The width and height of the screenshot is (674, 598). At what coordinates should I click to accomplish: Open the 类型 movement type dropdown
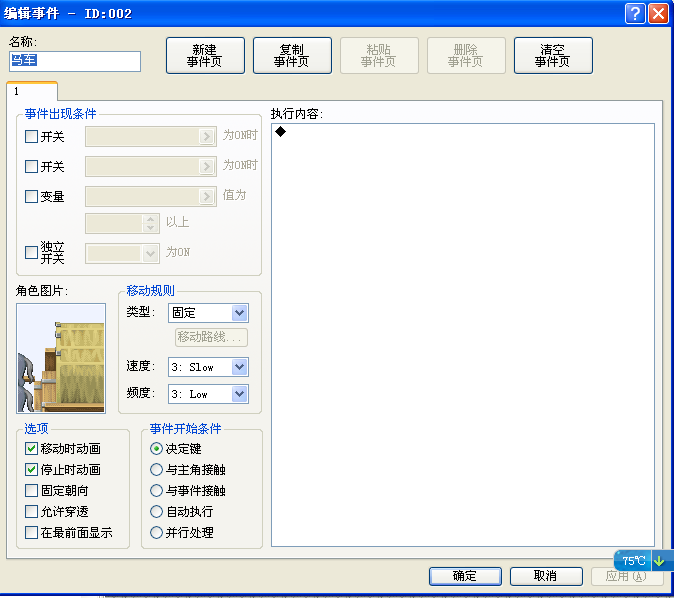click(239, 313)
